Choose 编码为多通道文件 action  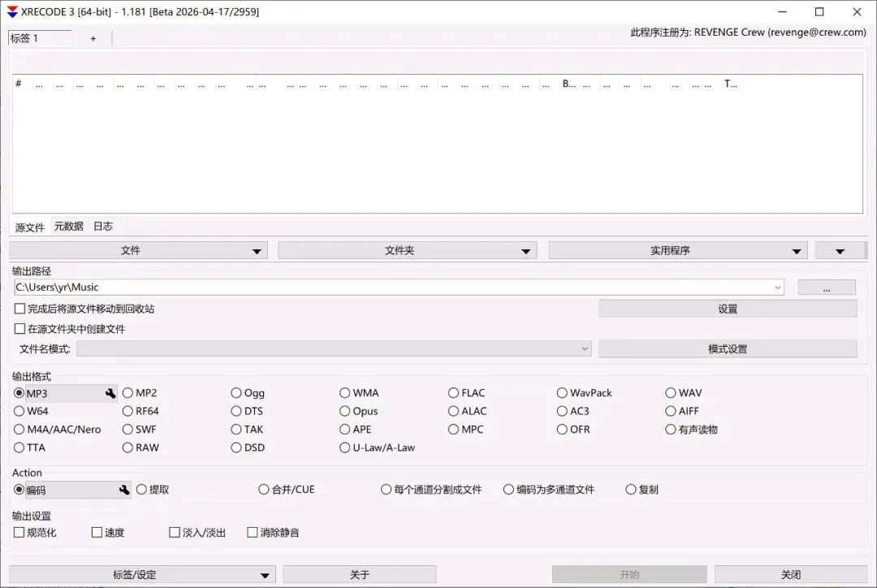(549, 490)
